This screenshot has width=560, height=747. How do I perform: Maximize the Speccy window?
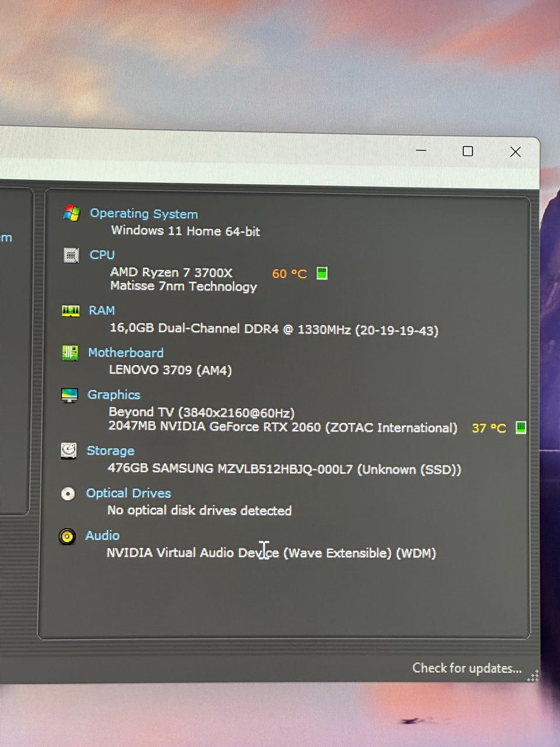click(x=468, y=151)
